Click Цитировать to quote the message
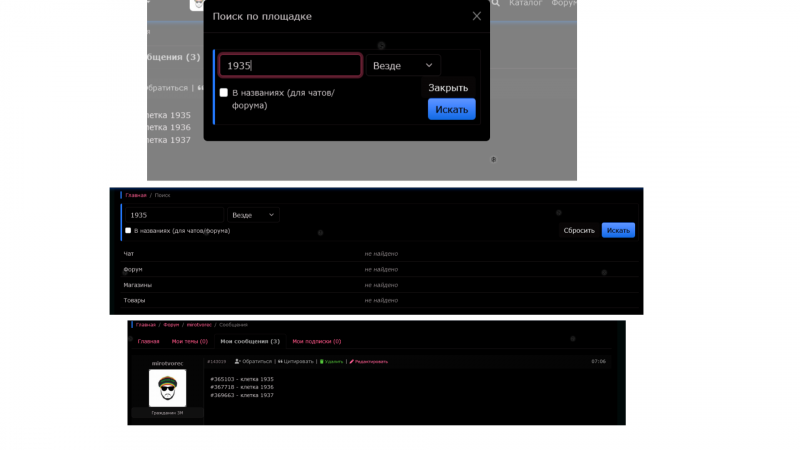800x450 pixels. (297, 361)
